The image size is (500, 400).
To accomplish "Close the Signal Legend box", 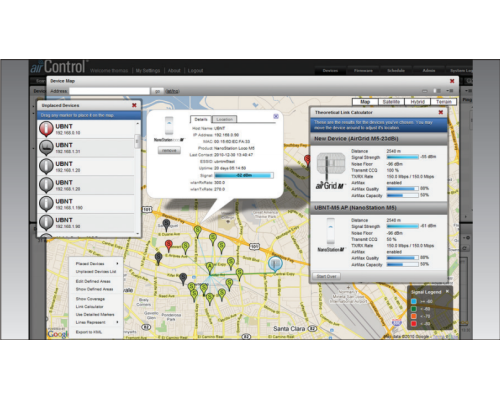I will (447, 292).
